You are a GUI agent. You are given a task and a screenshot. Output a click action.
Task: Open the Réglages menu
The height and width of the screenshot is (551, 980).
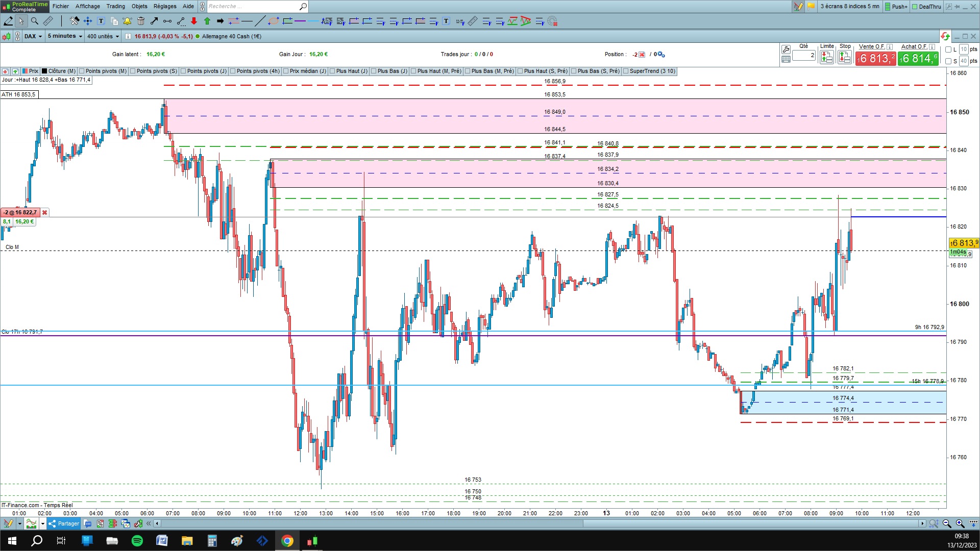point(165,6)
